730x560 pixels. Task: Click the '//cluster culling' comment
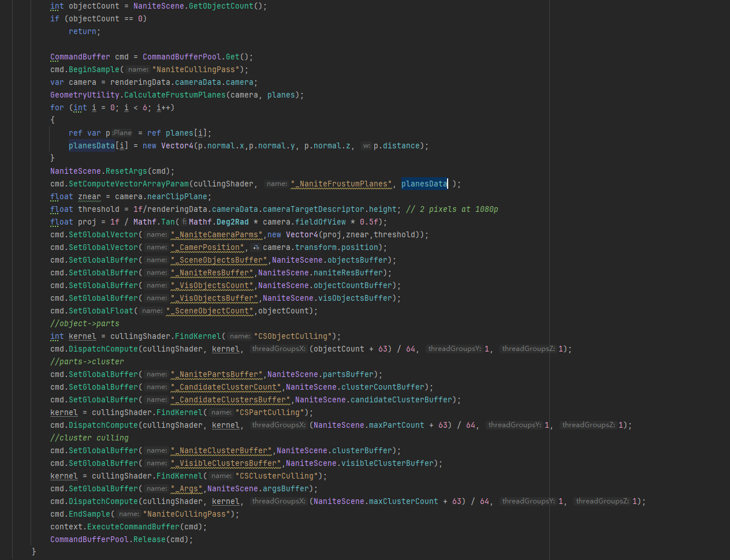pyautogui.click(x=90, y=438)
